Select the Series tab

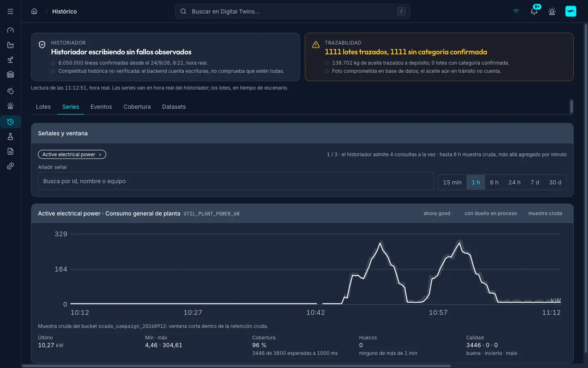(x=71, y=107)
